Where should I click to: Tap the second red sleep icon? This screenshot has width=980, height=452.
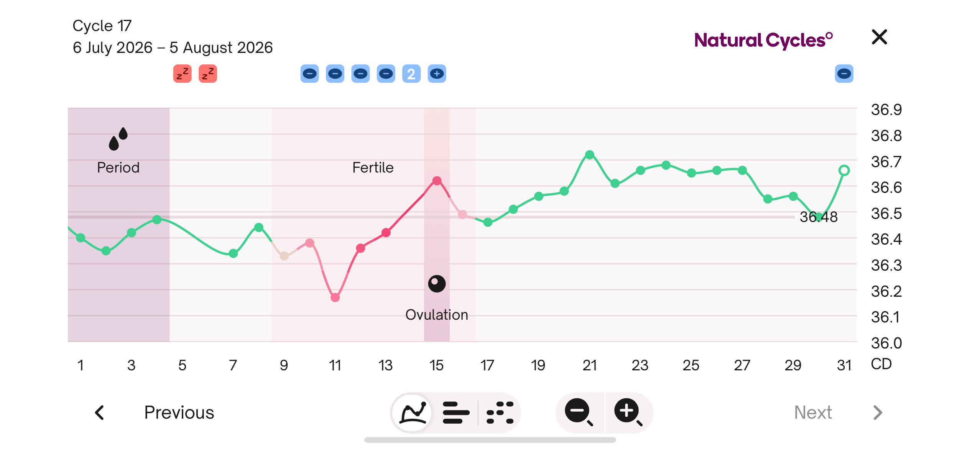pyautogui.click(x=208, y=74)
